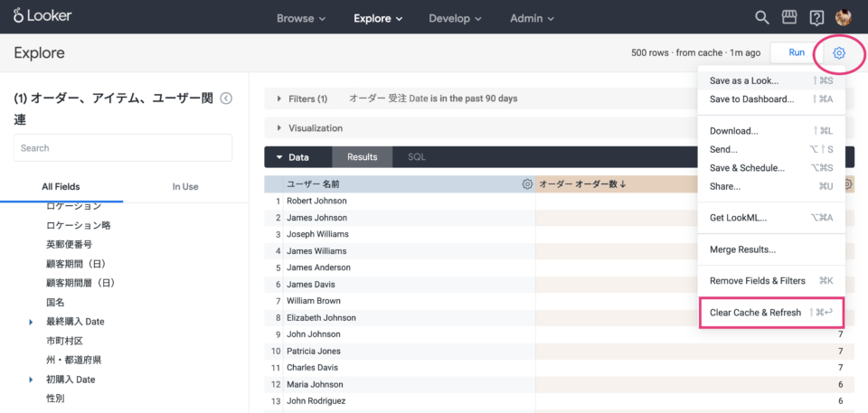Click the Explore actions gear icon

pyautogui.click(x=839, y=52)
